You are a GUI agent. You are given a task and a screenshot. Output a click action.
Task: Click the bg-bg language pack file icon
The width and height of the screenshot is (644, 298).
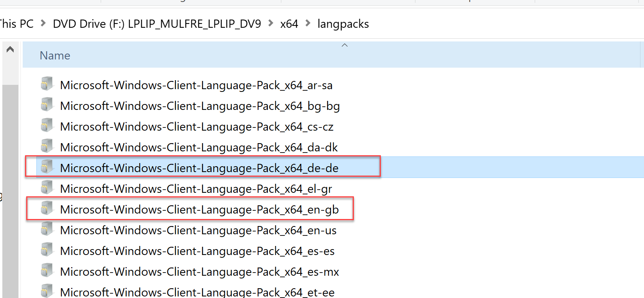[x=47, y=105]
